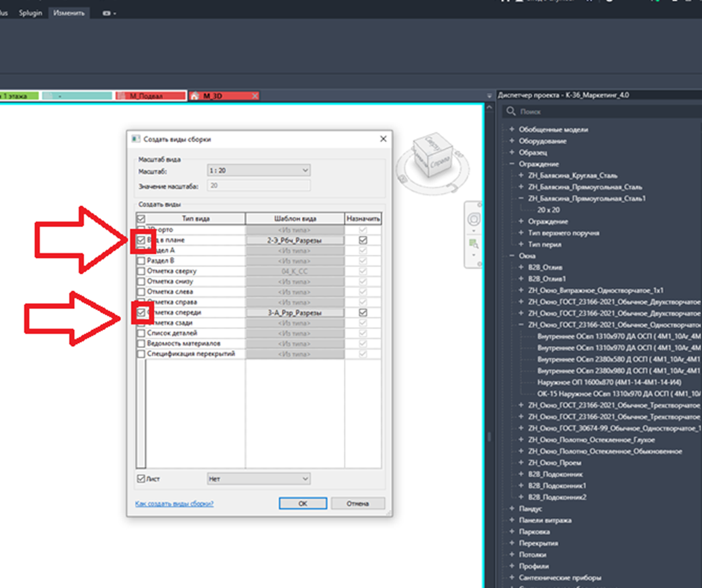702x588 pixels.
Task: Select ZH_Окно_Витражное_Одностворчатое_1x1 in tree
Action: pyautogui.click(x=596, y=290)
